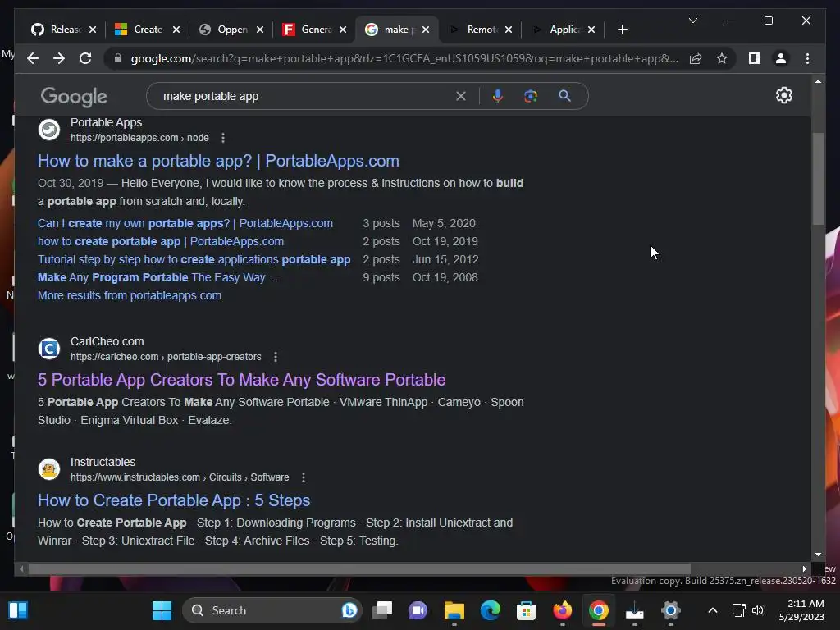
Task: Click the taskbar Search box
Action: point(272,610)
